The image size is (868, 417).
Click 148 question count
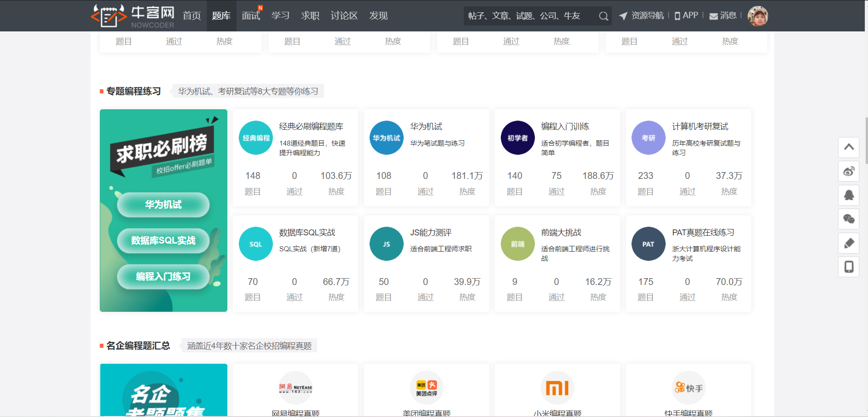[253, 176]
